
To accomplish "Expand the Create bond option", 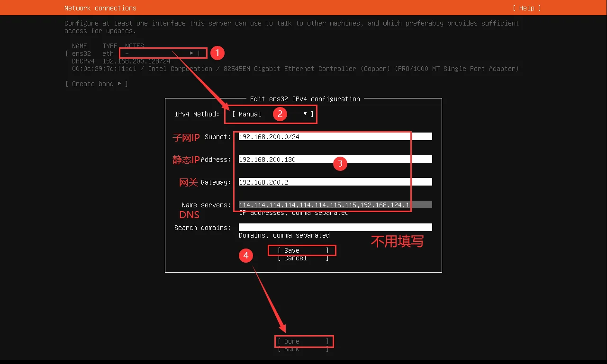I will (x=97, y=84).
